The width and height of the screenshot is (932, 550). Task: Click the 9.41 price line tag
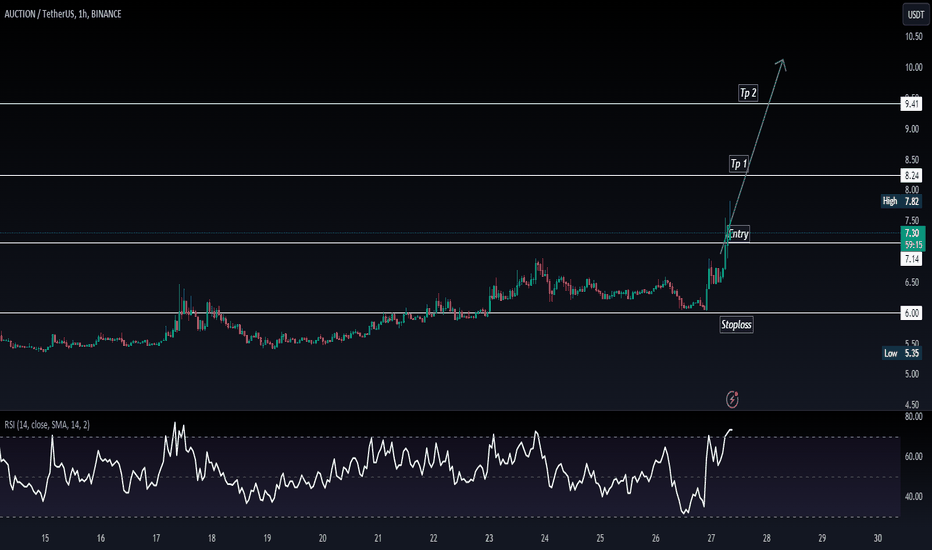point(912,104)
